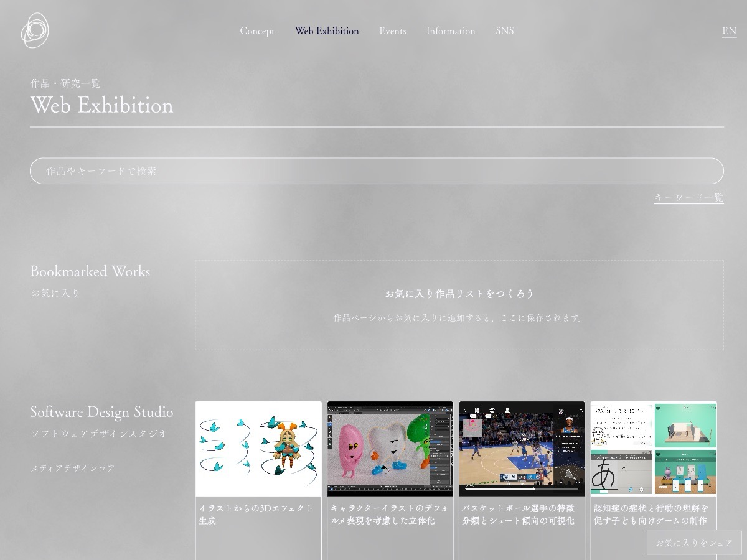Click the メディアデザインコア label

[x=72, y=469]
